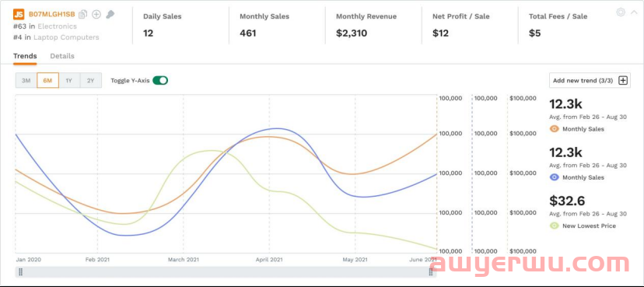Select the Trends tab
Screen dimensions: 644x287
click(x=25, y=56)
